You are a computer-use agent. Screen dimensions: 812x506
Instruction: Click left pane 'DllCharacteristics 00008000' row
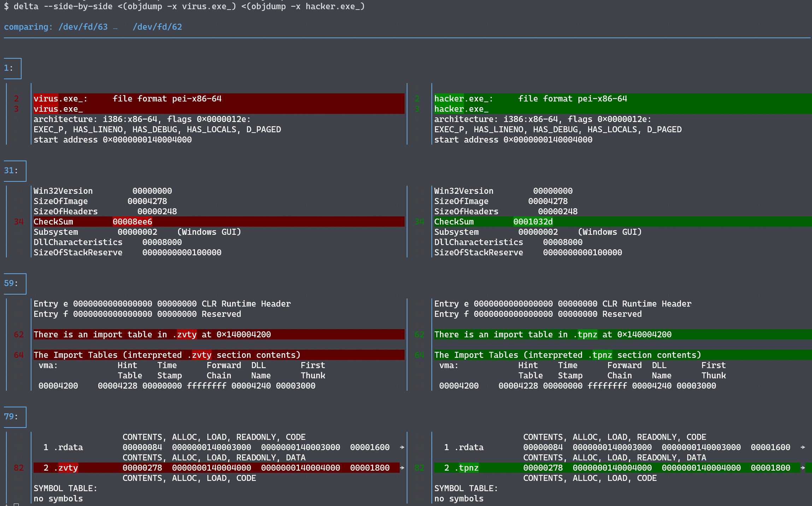(108, 242)
